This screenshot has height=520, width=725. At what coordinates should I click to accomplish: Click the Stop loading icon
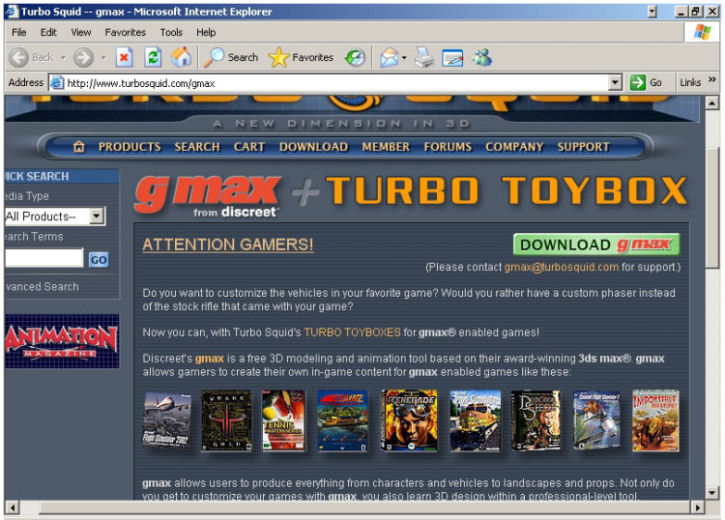(x=124, y=58)
